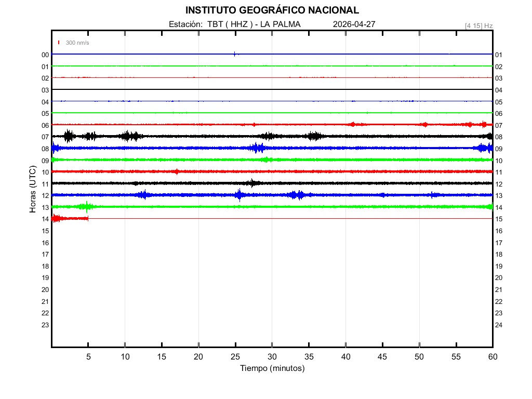Click the black spike near minute 27 on 11h trace
532x399 pixels.
click(x=252, y=183)
